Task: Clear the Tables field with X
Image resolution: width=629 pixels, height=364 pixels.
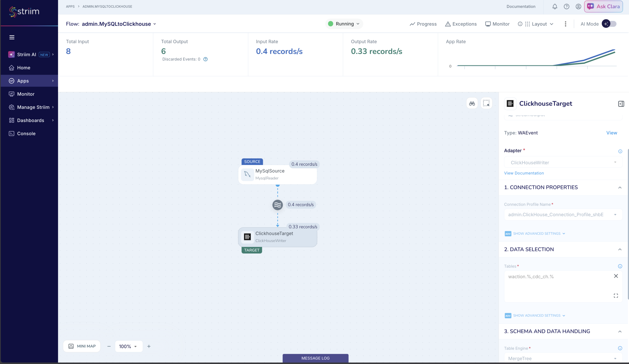Action: pos(616,276)
